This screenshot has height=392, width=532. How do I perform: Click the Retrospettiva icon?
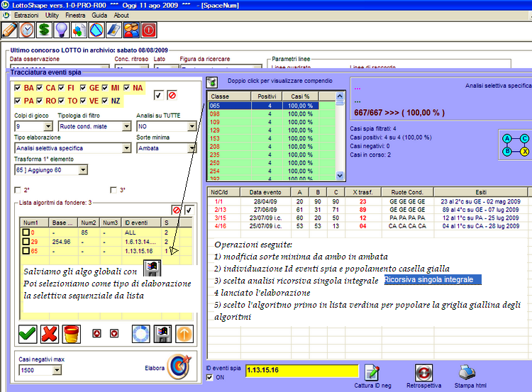tap(423, 373)
